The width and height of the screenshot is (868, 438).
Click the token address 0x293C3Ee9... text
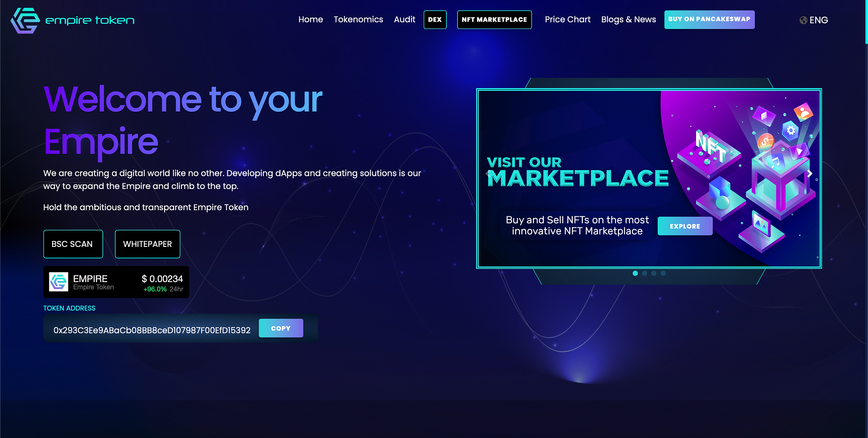[x=152, y=330]
